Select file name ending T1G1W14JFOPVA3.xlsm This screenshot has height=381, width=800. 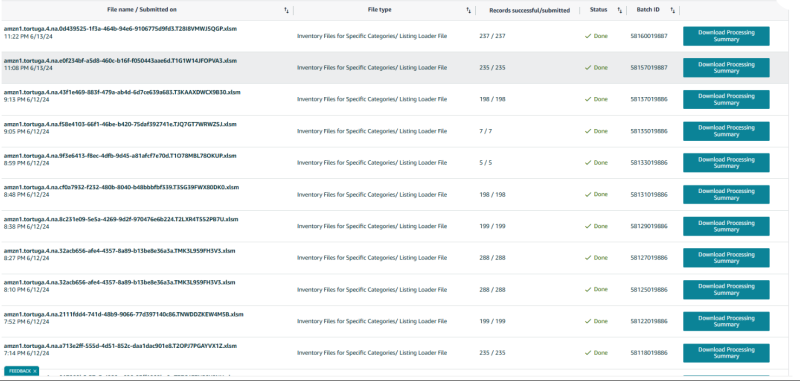[x=120, y=61]
